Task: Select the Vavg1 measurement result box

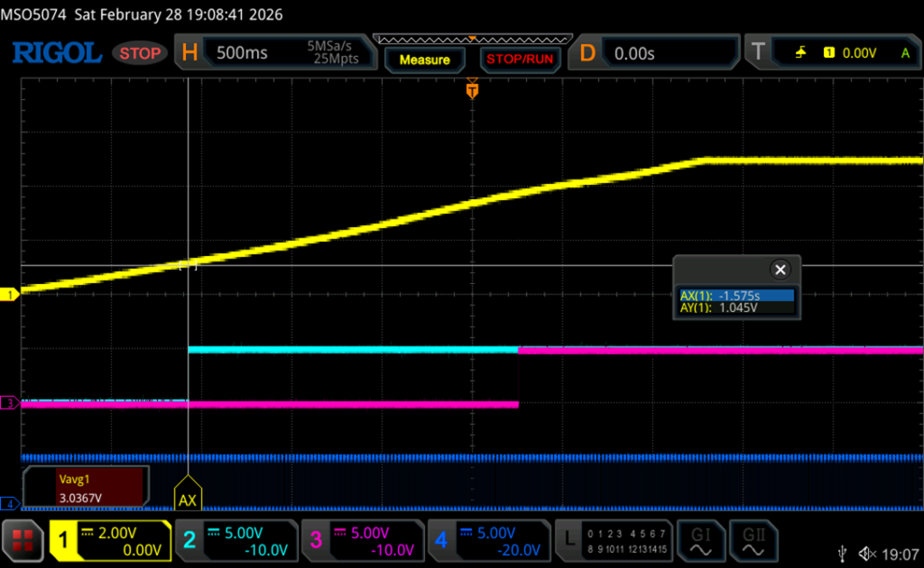Action: point(85,486)
